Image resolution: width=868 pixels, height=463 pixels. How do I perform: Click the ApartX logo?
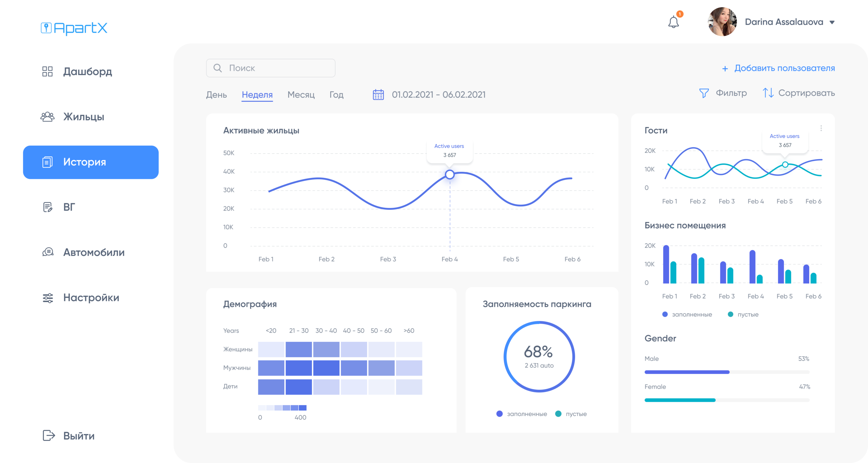tap(74, 28)
